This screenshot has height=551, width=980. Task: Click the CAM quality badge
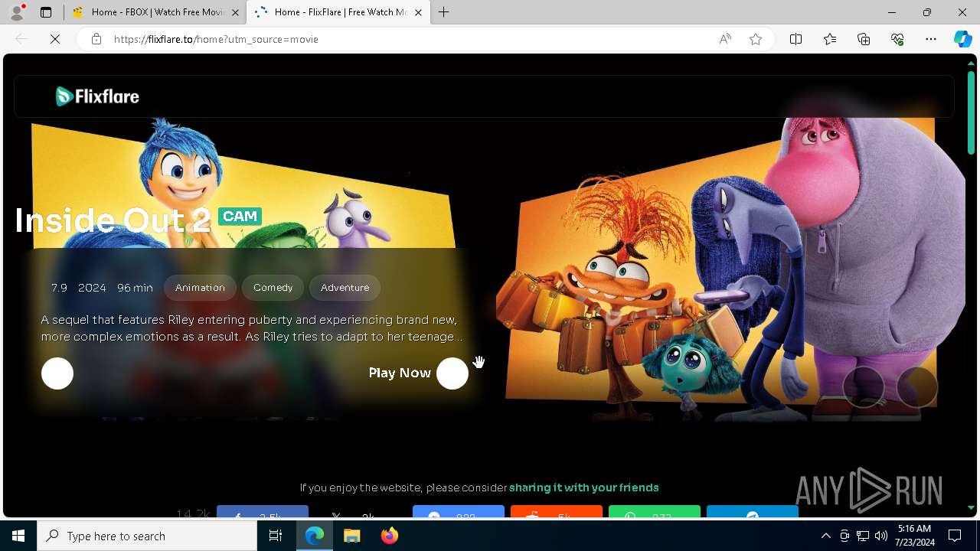[x=240, y=217]
